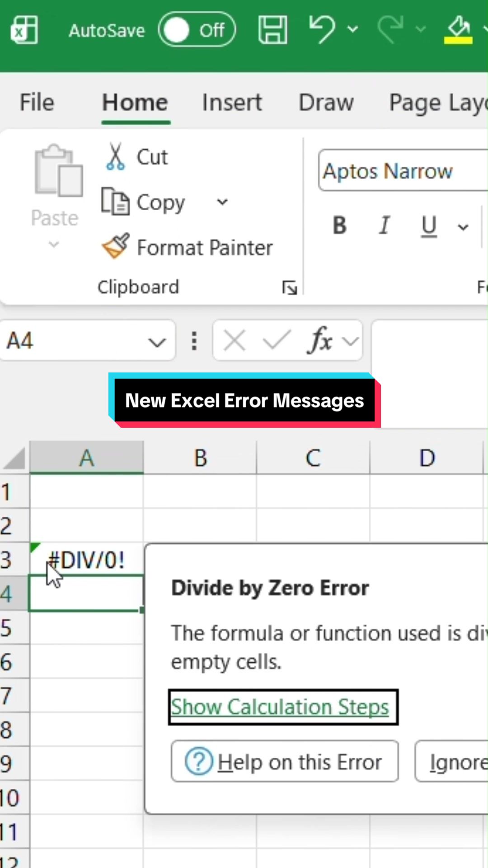This screenshot has height=868, width=488.
Task: Toggle Underline formatting
Action: pyautogui.click(x=429, y=226)
